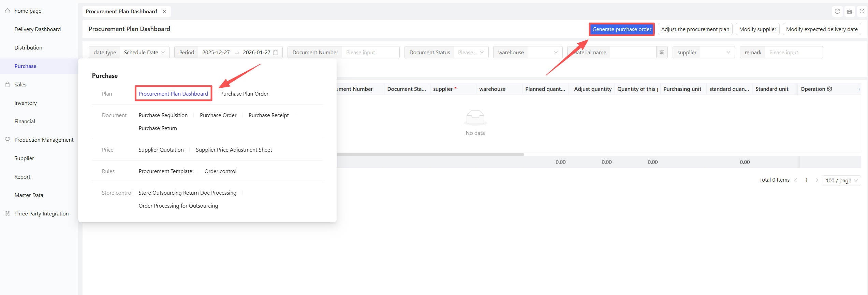Click Modify supplier button
Screen dimensions: 868x295
757,29
